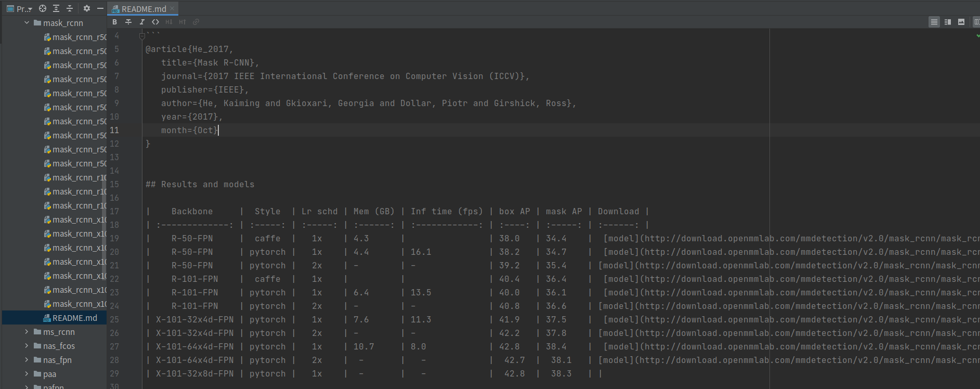Image resolution: width=980 pixels, height=389 pixels.
Task: Select the ms_rcnn folder icon
Action: [x=37, y=332]
